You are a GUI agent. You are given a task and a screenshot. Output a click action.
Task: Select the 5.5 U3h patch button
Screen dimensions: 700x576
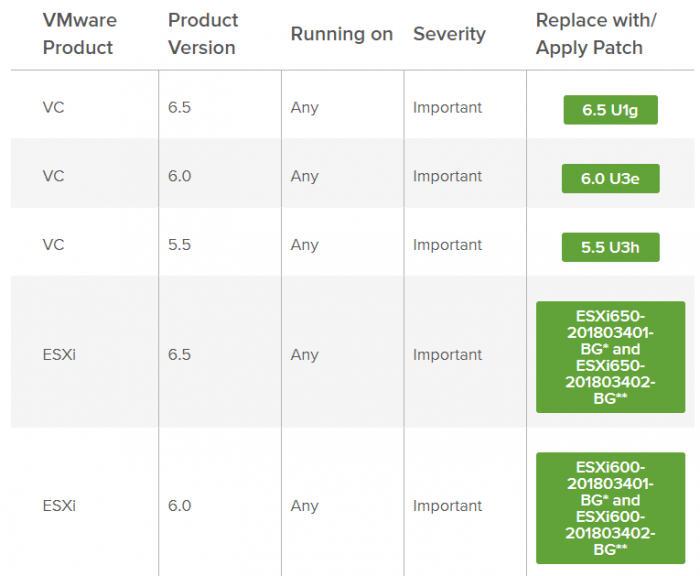610,247
